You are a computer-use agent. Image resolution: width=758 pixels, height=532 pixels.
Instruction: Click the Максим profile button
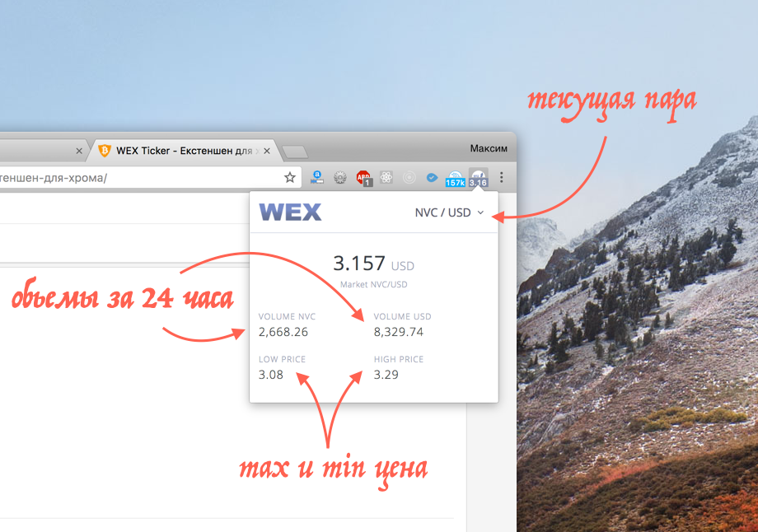[489, 148]
